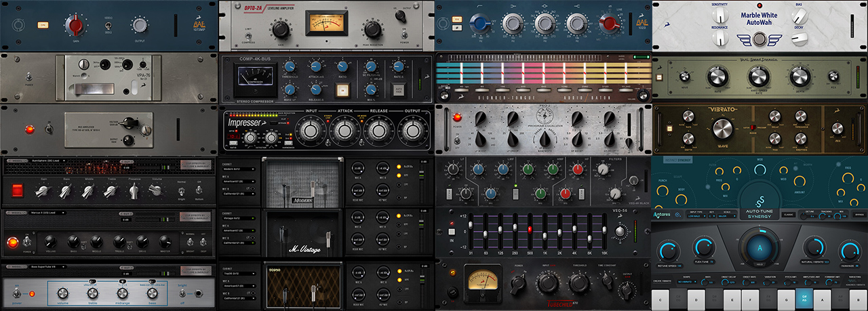Click the Antares logo in Auto-Tune
Viewport: 868px width, 311px height.
coord(662,215)
